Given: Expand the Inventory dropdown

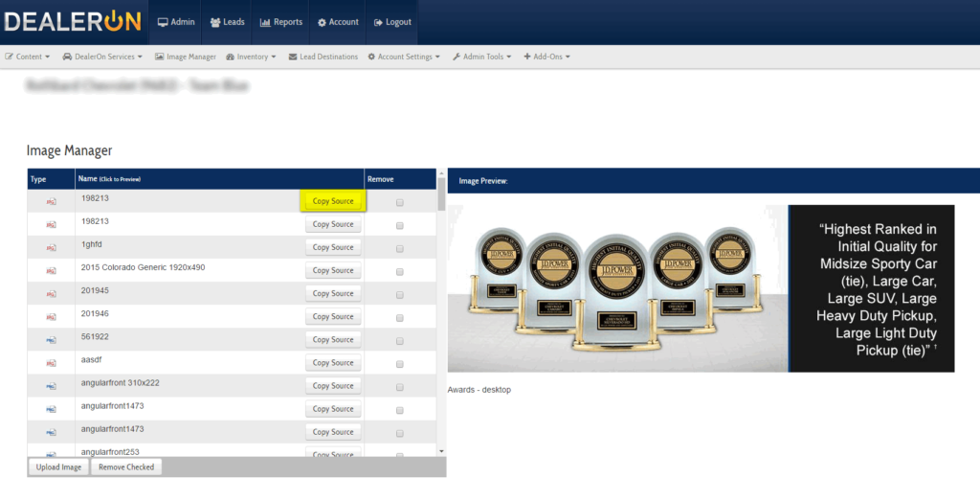Looking at the screenshot, I should tap(251, 57).
